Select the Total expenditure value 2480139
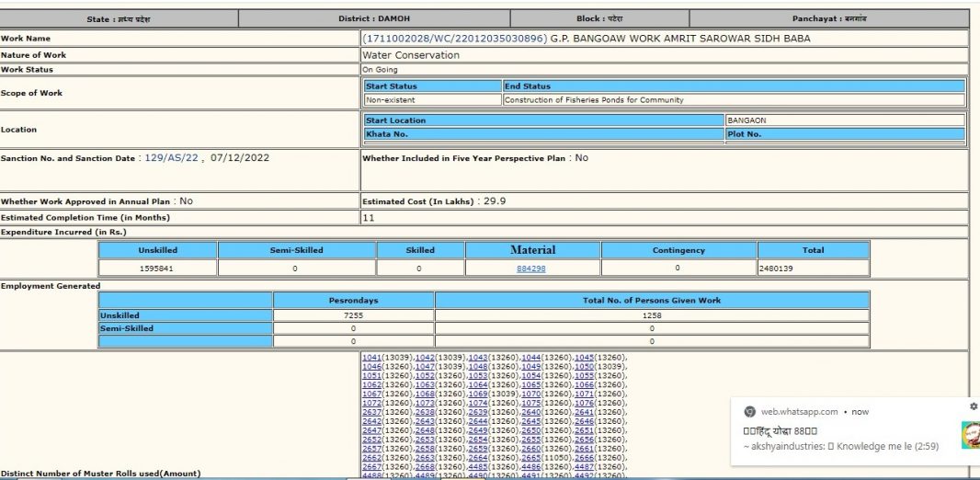980x480 pixels. coord(775,269)
